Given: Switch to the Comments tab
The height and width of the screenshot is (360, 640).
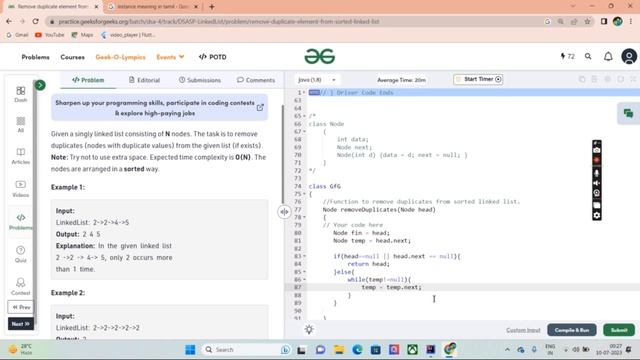Looking at the screenshot, I should pyautogui.click(x=256, y=80).
